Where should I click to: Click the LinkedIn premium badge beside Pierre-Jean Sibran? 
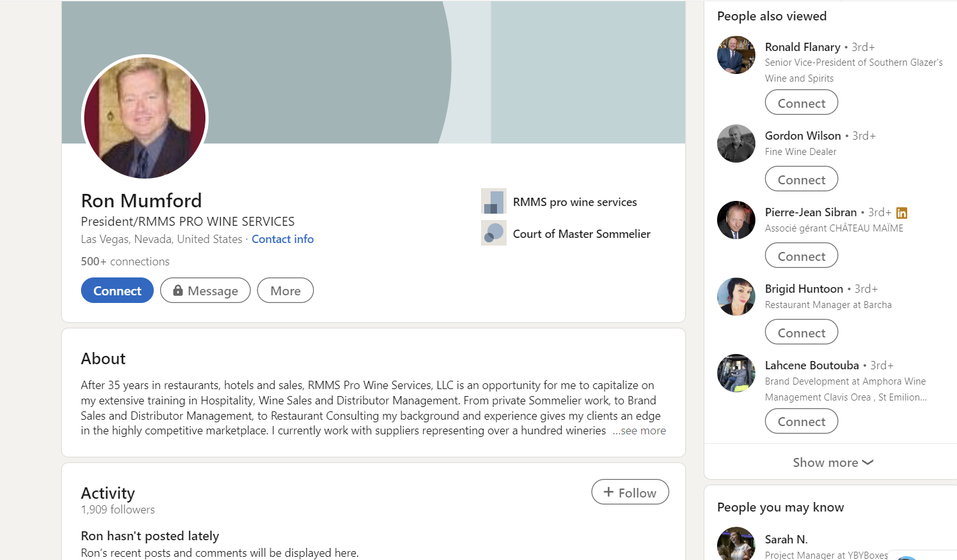(x=901, y=213)
